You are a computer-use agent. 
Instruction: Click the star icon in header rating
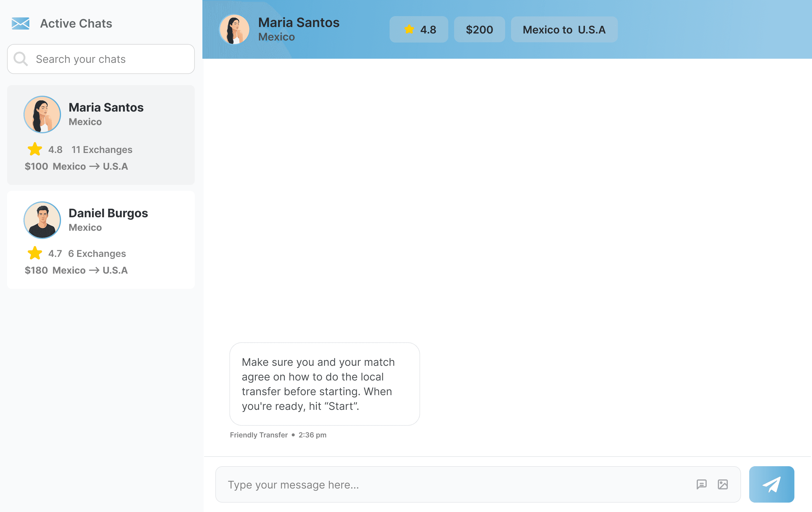[x=409, y=29]
